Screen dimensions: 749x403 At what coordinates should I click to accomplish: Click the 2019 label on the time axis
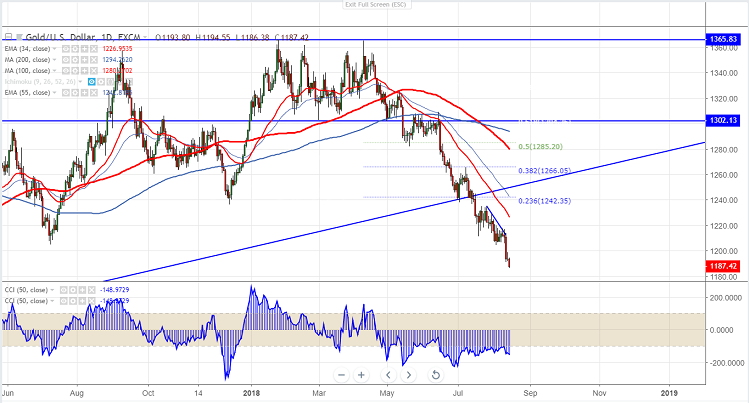(x=669, y=393)
